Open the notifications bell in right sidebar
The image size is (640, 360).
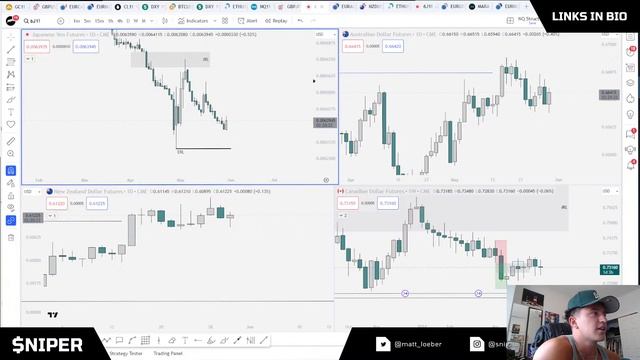point(631,164)
